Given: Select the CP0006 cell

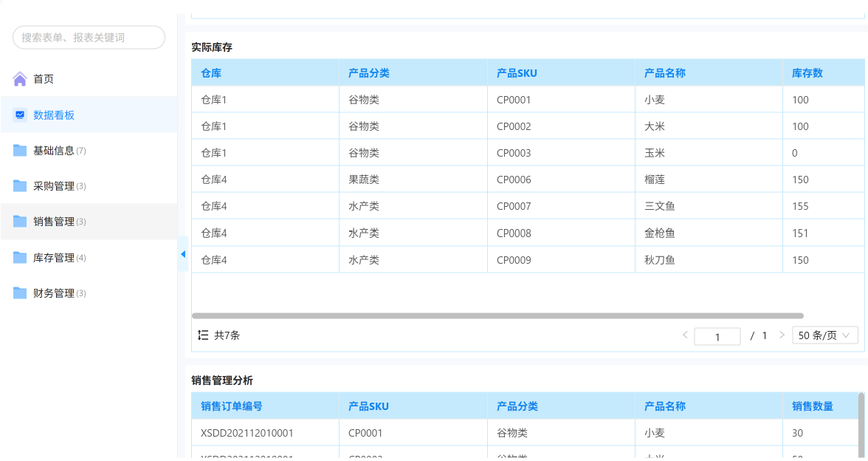Looking at the screenshot, I should [x=561, y=180].
